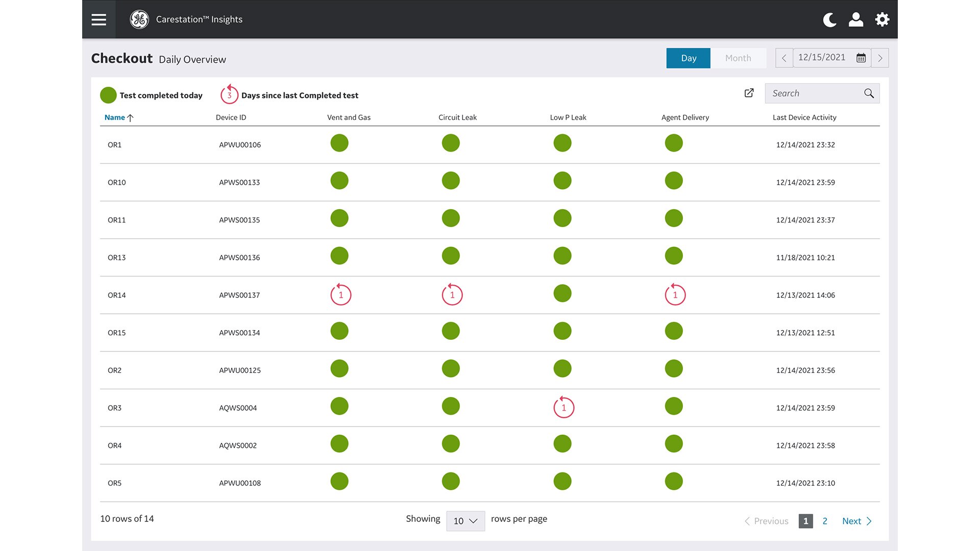Open the user profile icon
Viewport: 980px width, 551px height.
coord(855,19)
